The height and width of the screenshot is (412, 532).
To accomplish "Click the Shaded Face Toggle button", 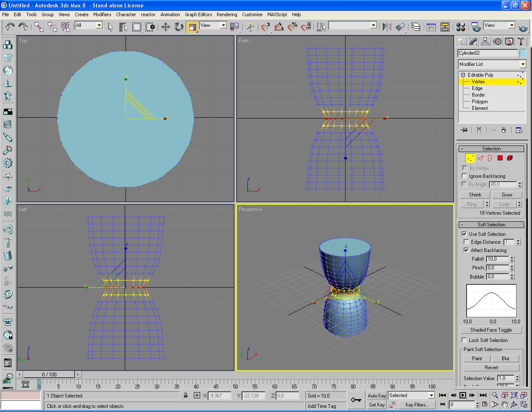I will pos(491,330).
